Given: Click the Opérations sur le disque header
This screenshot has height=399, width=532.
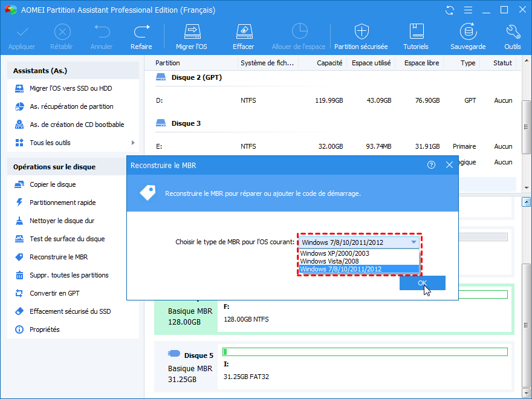Looking at the screenshot, I should click(x=67, y=167).
